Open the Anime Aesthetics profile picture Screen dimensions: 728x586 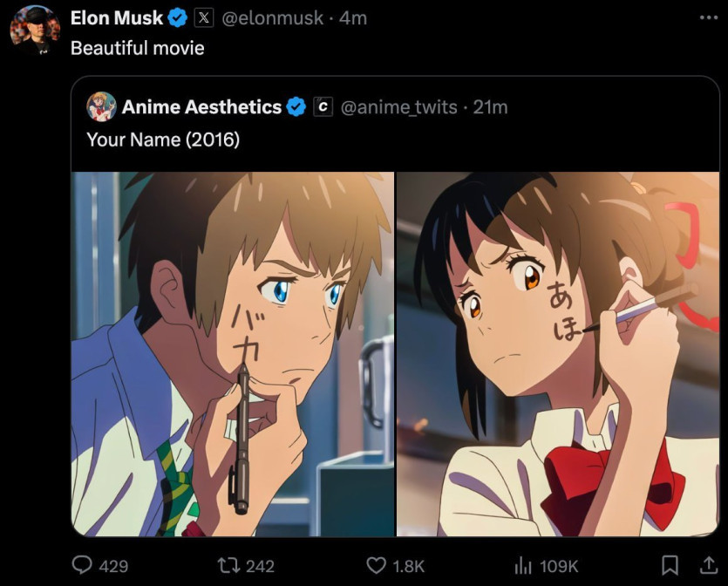pos(101,106)
